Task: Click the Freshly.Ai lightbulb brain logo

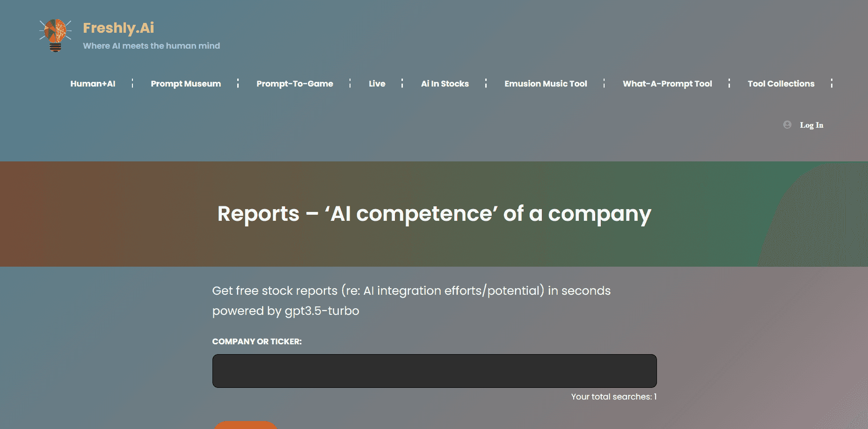Action: (x=55, y=35)
